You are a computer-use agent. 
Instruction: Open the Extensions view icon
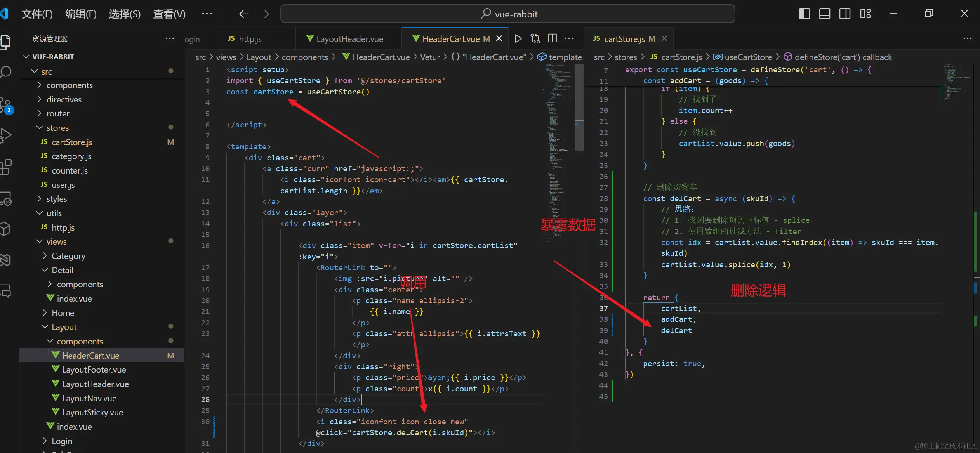(5, 167)
